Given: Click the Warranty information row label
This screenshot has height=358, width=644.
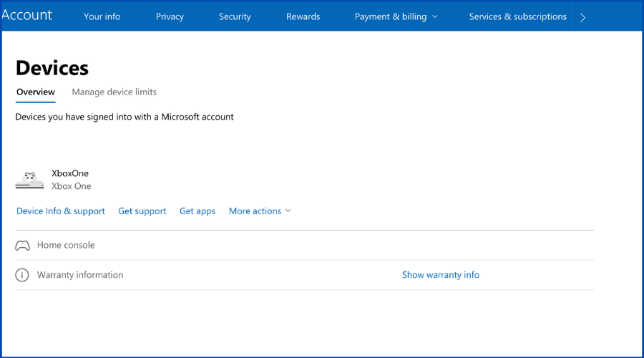Looking at the screenshot, I should 80,275.
